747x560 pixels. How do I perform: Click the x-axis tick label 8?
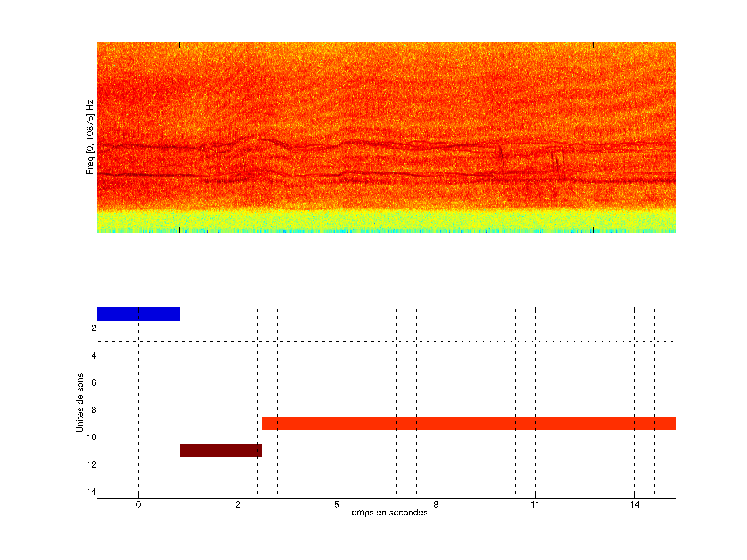(436, 505)
